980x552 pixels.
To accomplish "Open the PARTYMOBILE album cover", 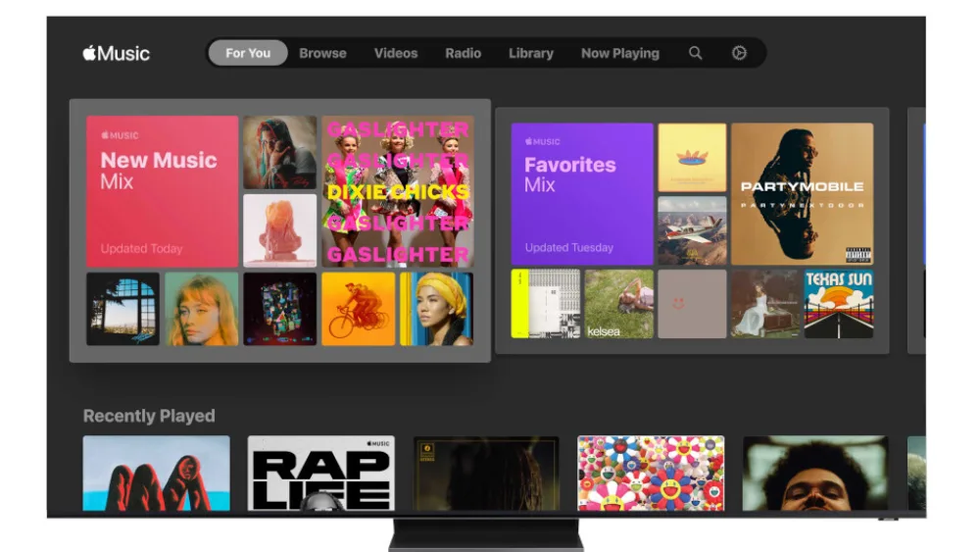I will 803,194.
